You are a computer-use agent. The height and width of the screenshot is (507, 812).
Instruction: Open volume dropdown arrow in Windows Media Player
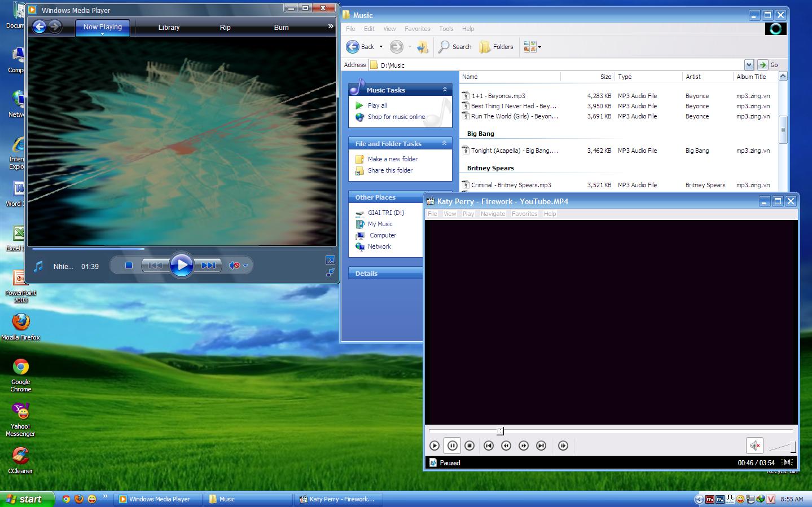[245, 266]
